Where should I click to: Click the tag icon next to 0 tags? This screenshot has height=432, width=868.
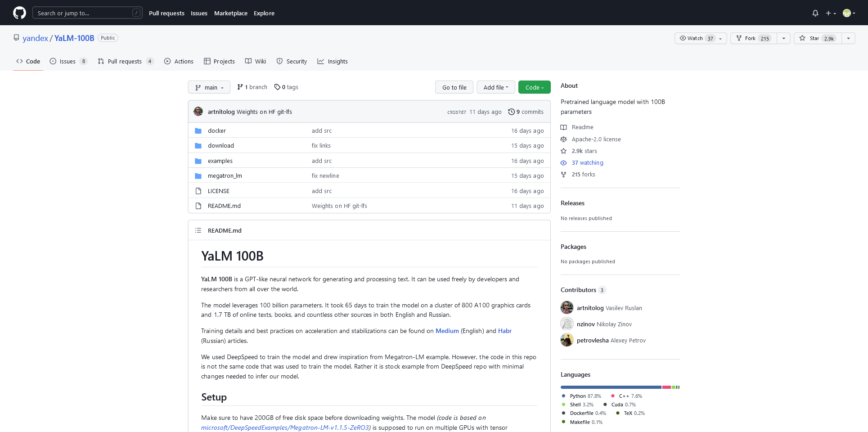point(277,87)
